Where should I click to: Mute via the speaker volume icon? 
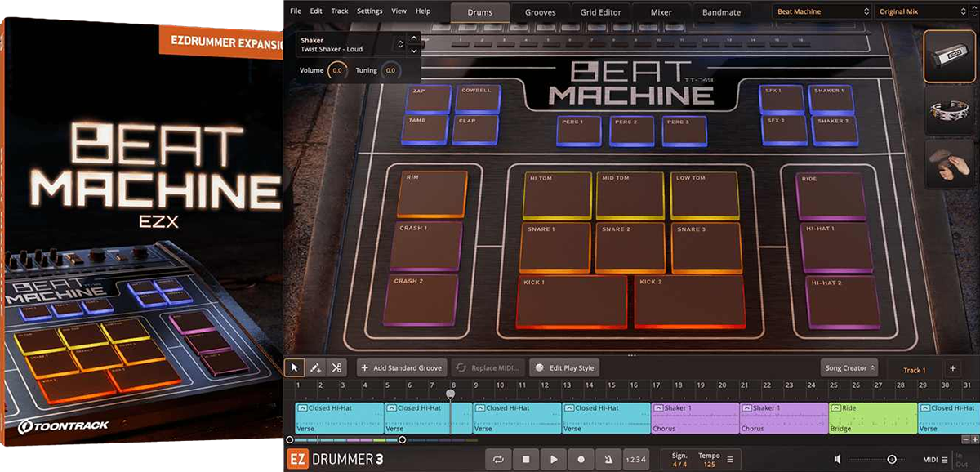[x=838, y=460]
